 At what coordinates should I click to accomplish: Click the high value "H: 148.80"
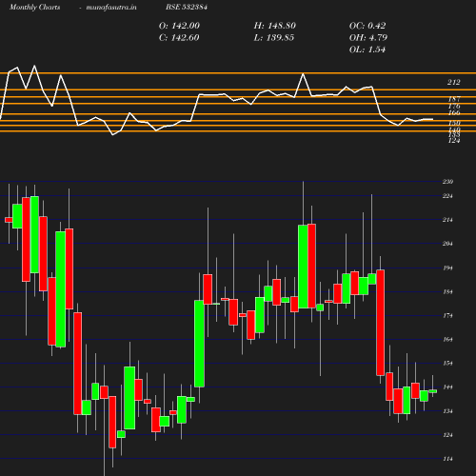275,26
